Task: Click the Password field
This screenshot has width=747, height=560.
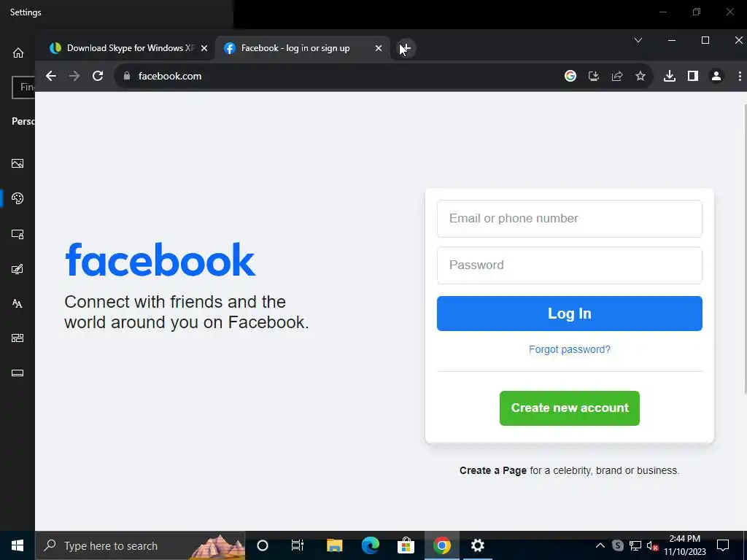Action: point(569,265)
